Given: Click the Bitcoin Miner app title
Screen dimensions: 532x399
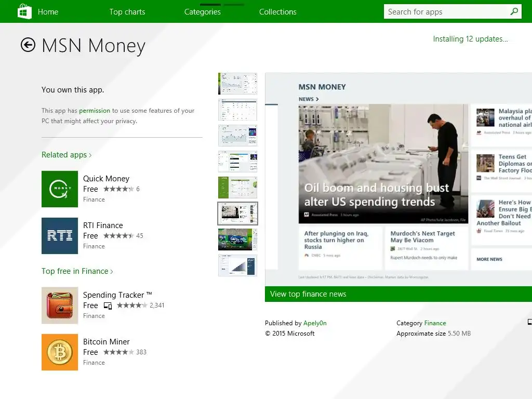Looking at the screenshot, I should 106,342.
